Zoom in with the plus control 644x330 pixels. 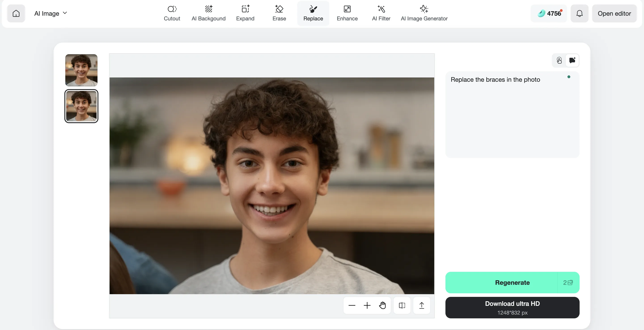point(367,305)
